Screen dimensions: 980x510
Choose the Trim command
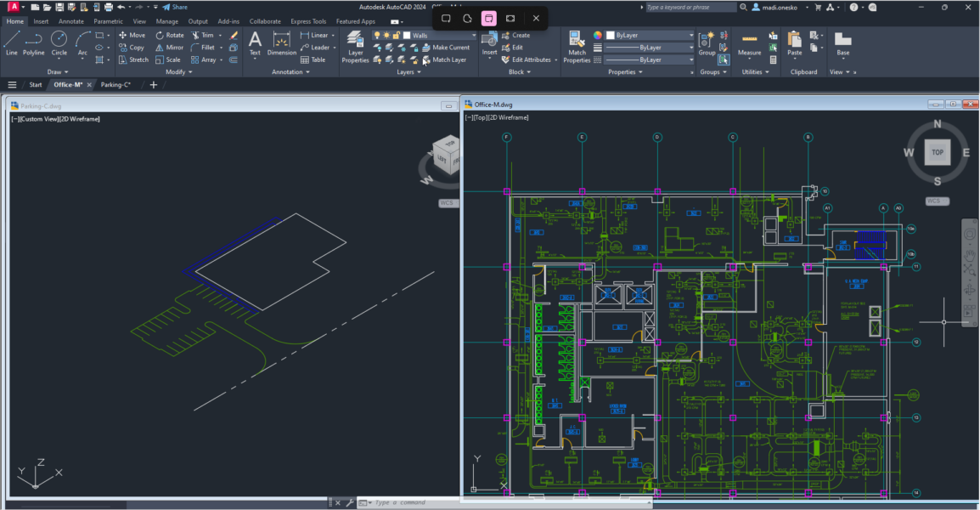202,35
